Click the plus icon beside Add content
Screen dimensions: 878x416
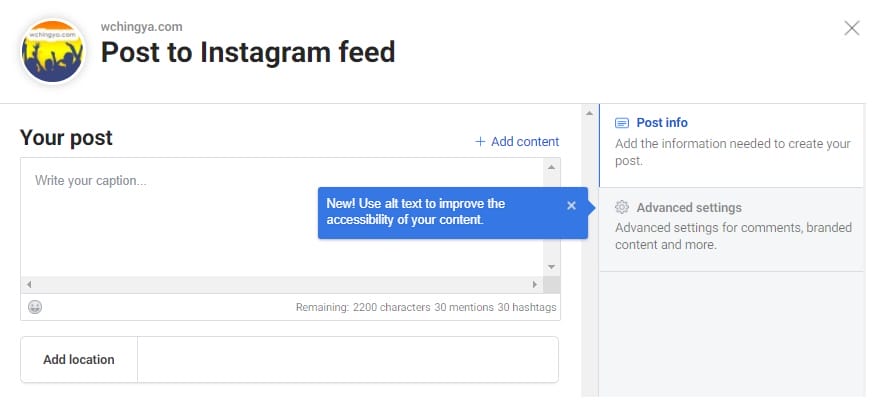click(480, 142)
